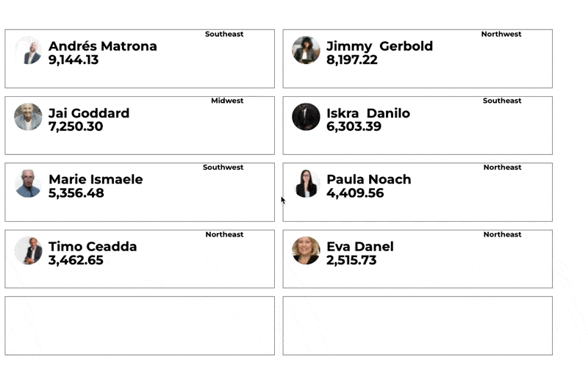Click the sales value 9,144.13
This screenshot has width=588, height=368.
point(73,60)
